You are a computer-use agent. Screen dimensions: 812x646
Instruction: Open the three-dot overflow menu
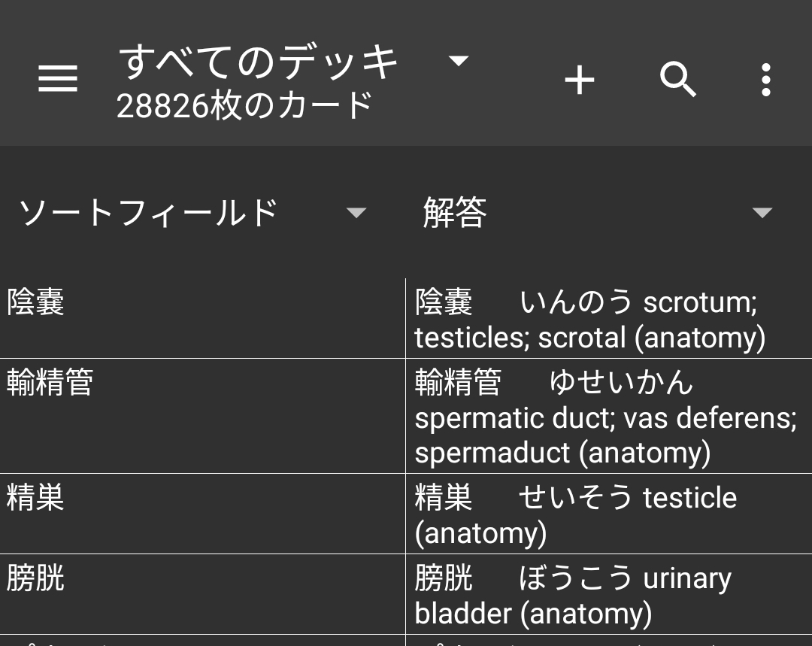[x=765, y=79]
